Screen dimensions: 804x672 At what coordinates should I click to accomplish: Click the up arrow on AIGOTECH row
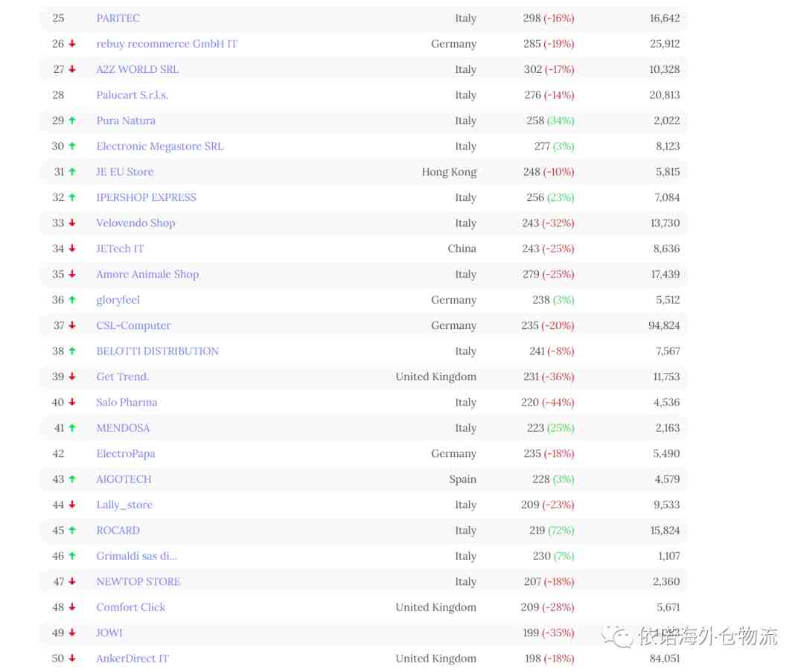(x=72, y=480)
